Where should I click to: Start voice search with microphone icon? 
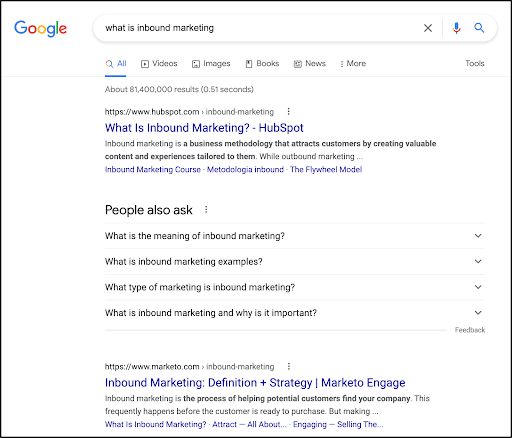pyautogui.click(x=456, y=28)
